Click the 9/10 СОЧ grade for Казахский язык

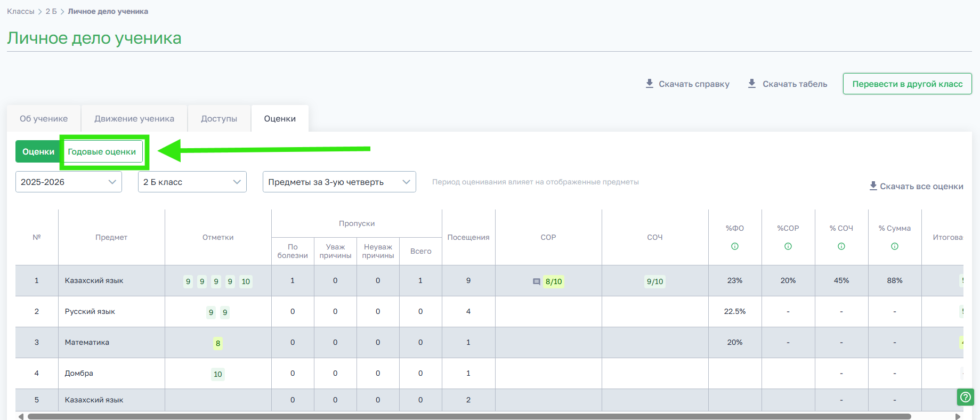click(x=654, y=281)
